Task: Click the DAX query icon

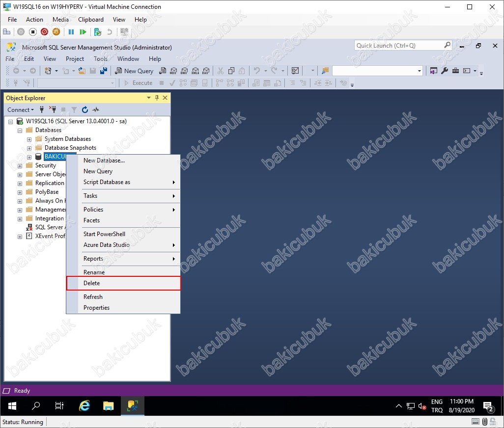Action: (206, 71)
